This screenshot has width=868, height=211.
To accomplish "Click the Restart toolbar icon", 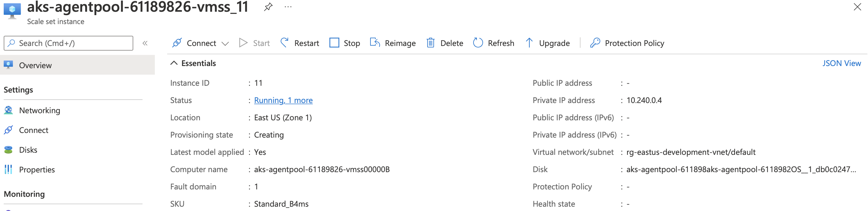I will tap(285, 43).
